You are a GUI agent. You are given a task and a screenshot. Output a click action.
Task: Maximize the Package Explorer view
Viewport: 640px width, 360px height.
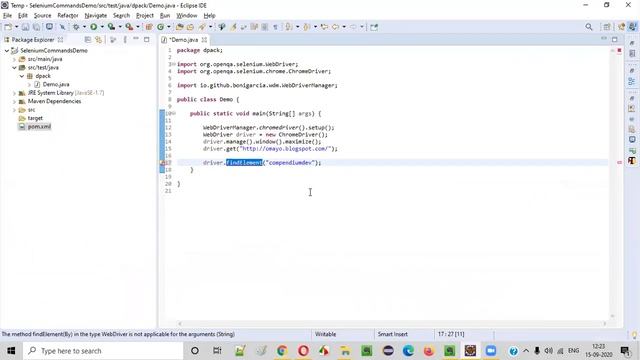(147, 40)
